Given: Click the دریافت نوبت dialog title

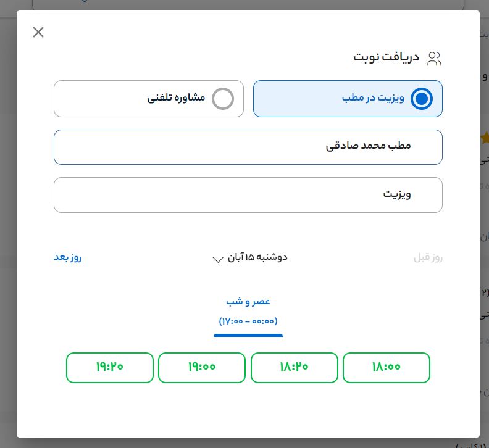Looking at the screenshot, I should pyautogui.click(x=387, y=57).
